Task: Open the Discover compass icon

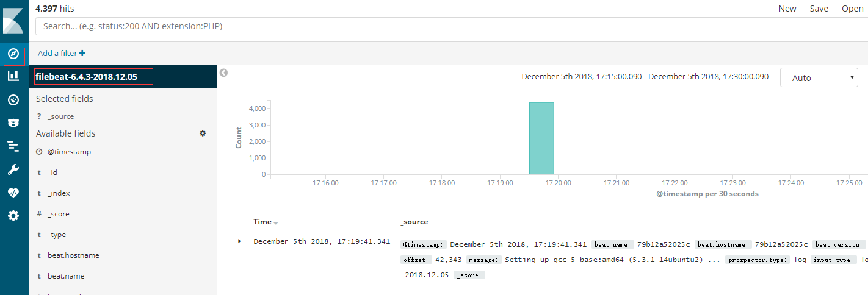Action: (x=13, y=54)
